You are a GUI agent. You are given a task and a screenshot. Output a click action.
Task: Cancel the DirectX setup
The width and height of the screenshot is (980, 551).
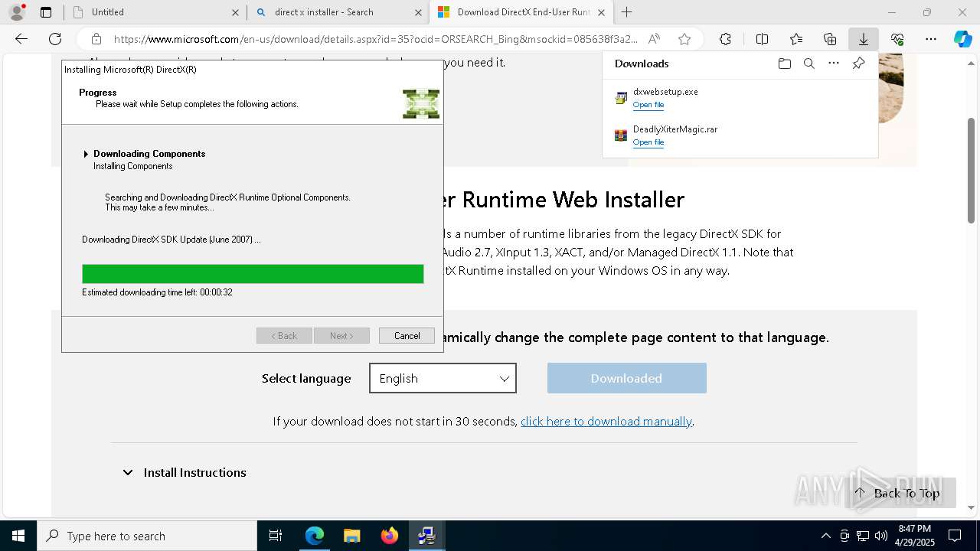pos(407,336)
